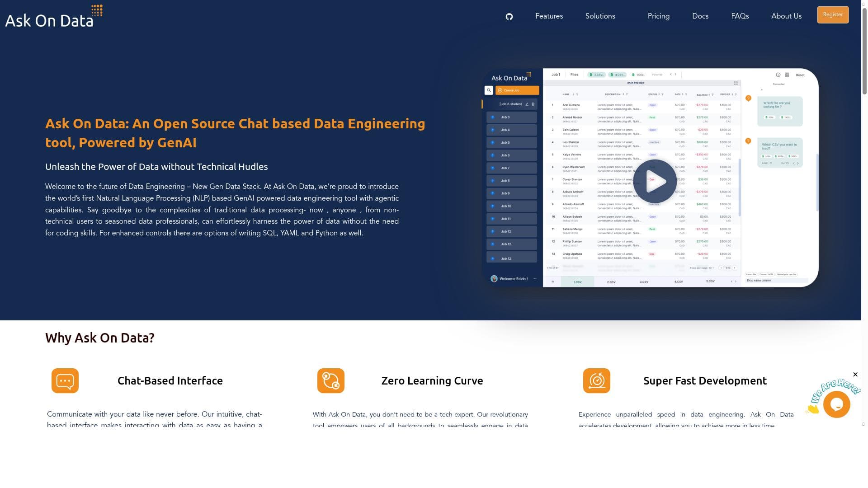Open the GitHub icon link

tap(509, 17)
